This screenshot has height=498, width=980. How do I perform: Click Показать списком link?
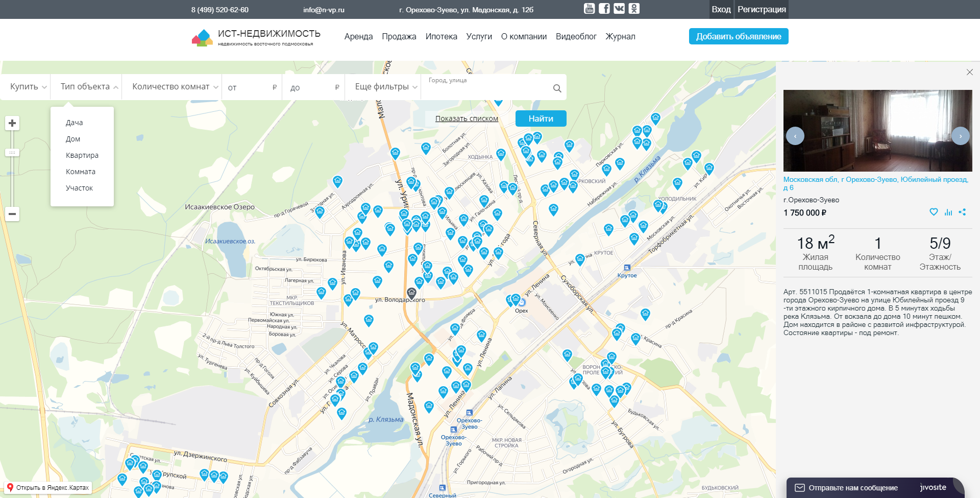(x=467, y=118)
